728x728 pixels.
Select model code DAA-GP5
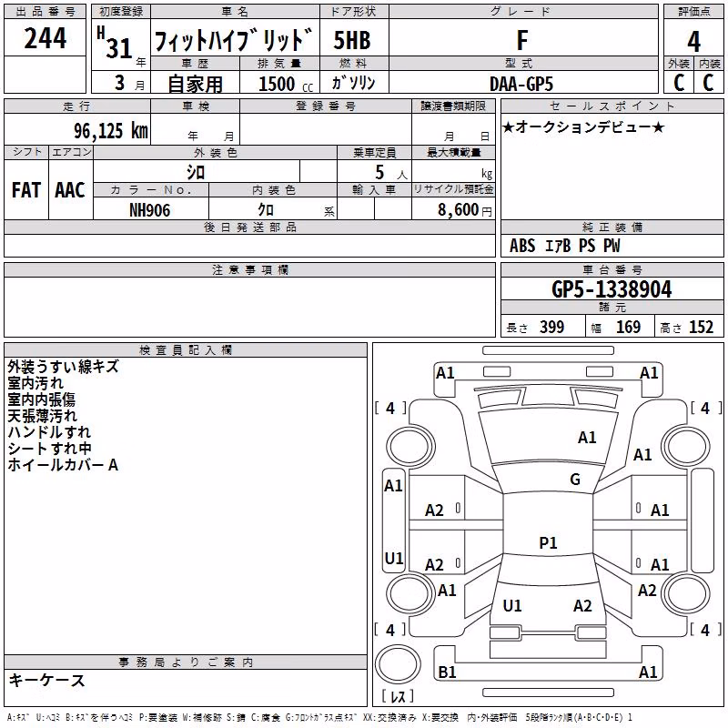coord(521,84)
